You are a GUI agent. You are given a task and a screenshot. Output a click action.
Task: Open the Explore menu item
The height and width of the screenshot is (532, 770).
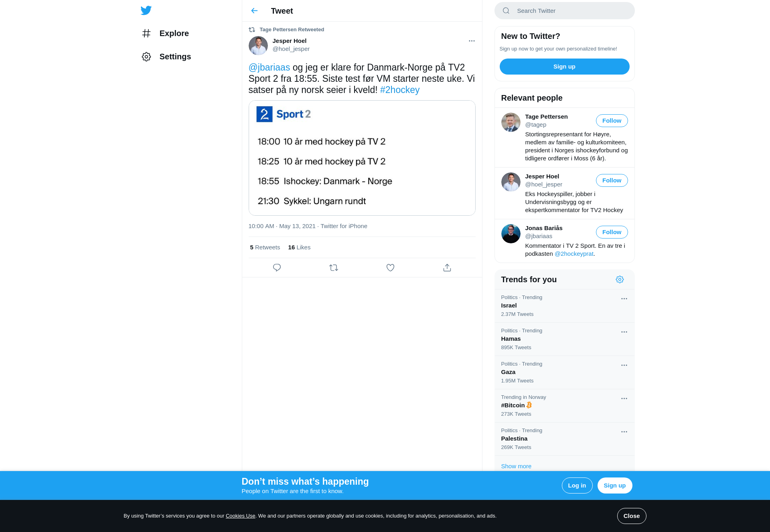click(x=165, y=33)
